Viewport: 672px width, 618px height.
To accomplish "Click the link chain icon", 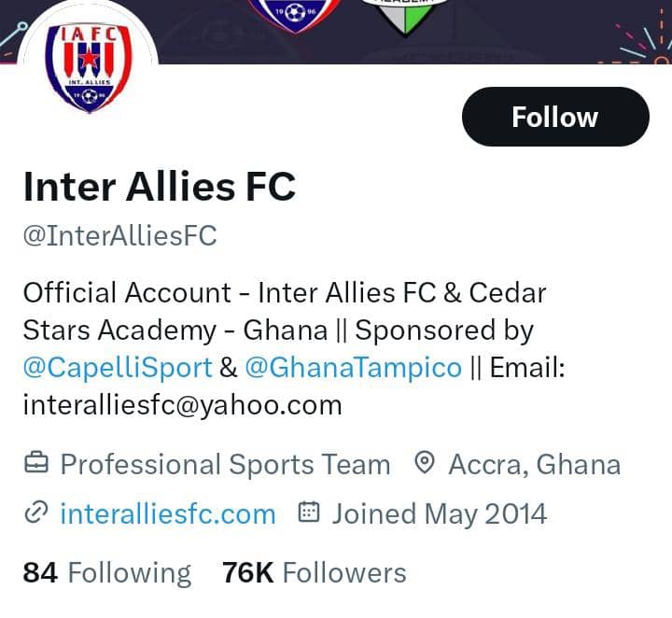I will [35, 513].
